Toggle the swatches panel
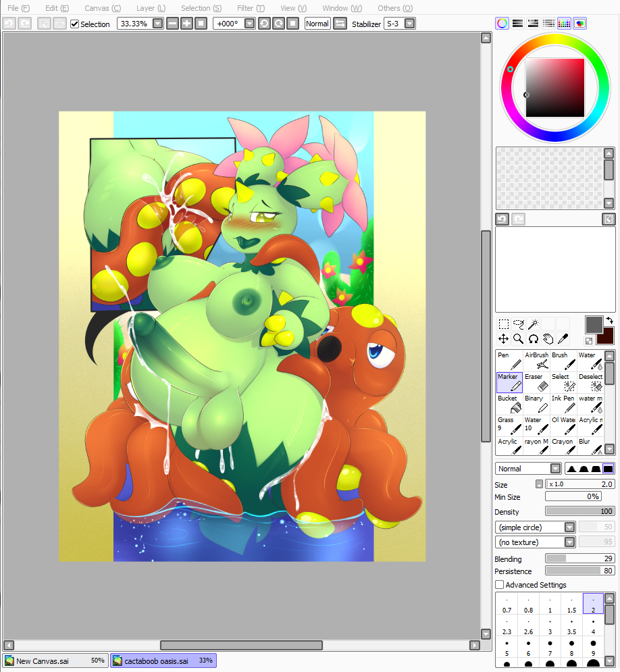The height and width of the screenshot is (672, 620). [x=564, y=24]
